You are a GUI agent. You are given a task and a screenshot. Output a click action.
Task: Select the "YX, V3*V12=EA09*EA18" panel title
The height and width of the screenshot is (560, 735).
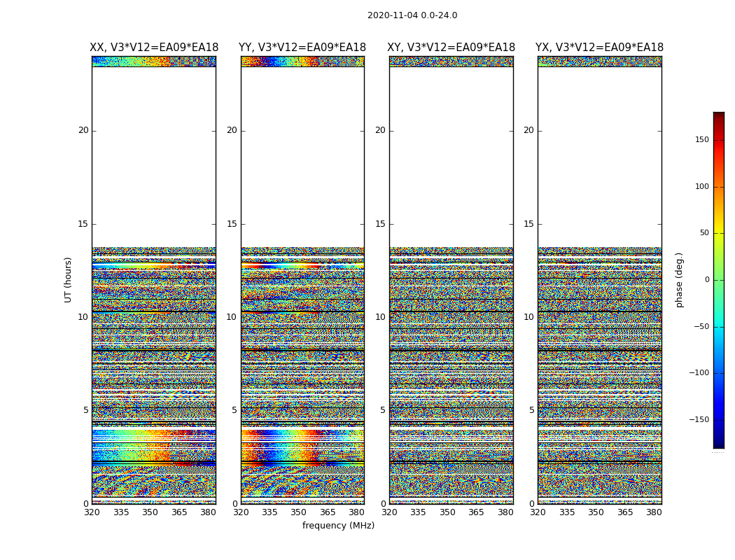599,48
